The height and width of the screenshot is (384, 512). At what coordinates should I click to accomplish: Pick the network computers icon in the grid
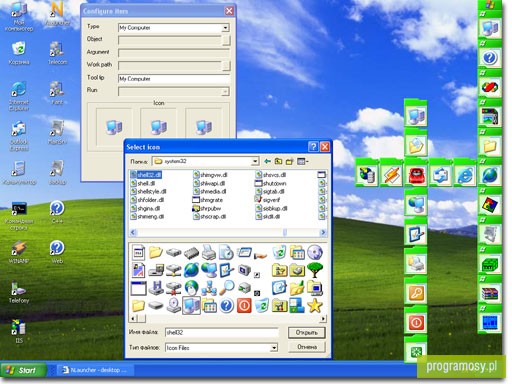tap(209, 288)
